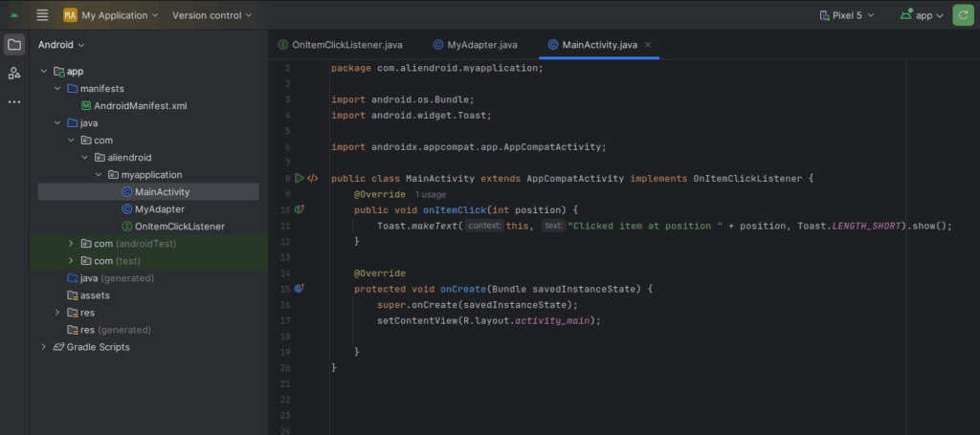The image size is (980, 435).
Task: Open the Project tool window folder icon
Action: tap(14, 44)
